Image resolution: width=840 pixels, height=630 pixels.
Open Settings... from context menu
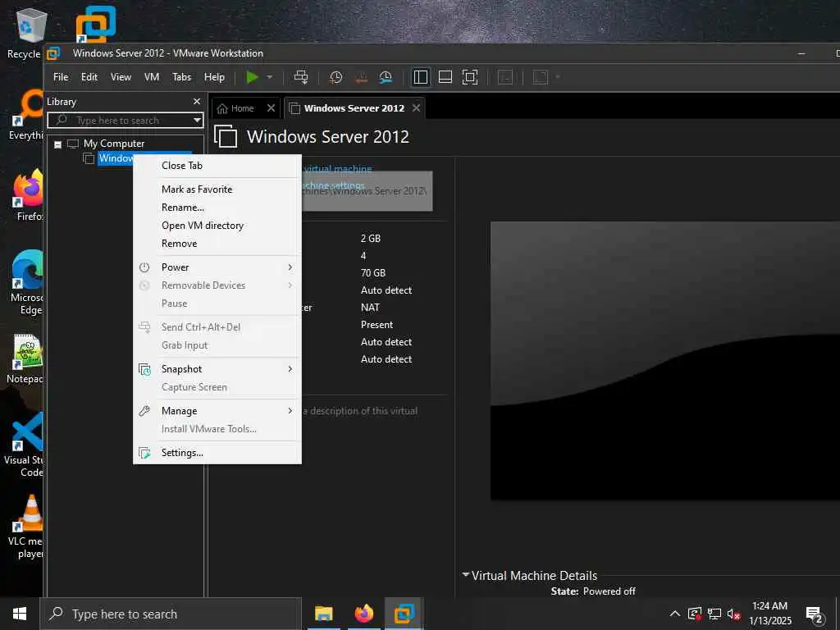pos(217,453)
